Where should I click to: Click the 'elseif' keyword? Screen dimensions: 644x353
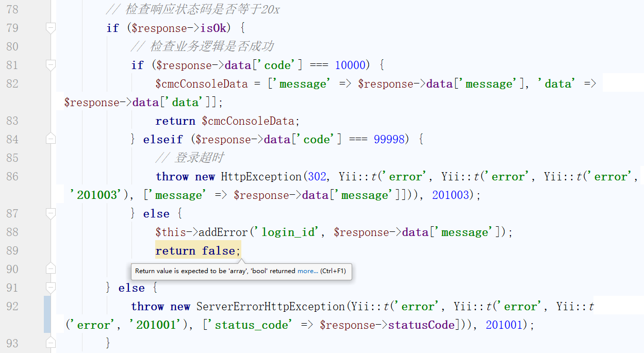162,139
